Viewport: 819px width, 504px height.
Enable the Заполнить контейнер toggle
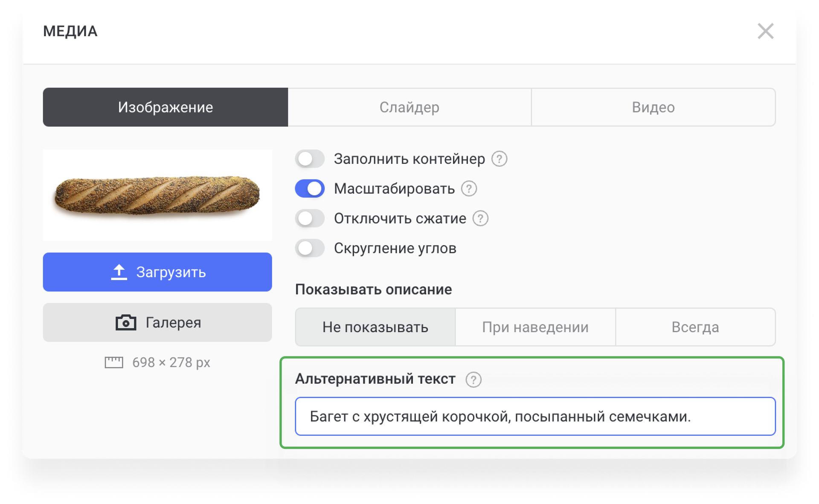point(310,159)
